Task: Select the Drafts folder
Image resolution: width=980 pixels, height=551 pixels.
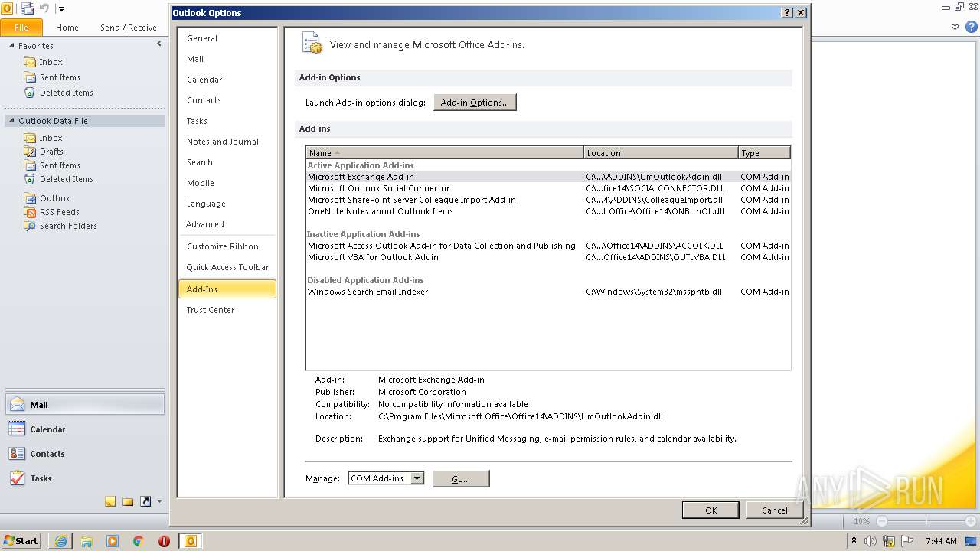Action: [x=51, y=152]
